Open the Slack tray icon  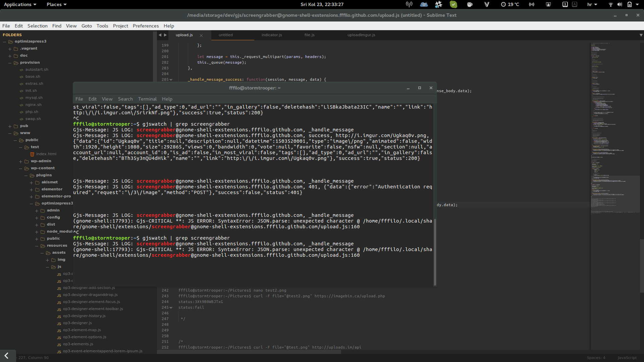pos(438,4)
